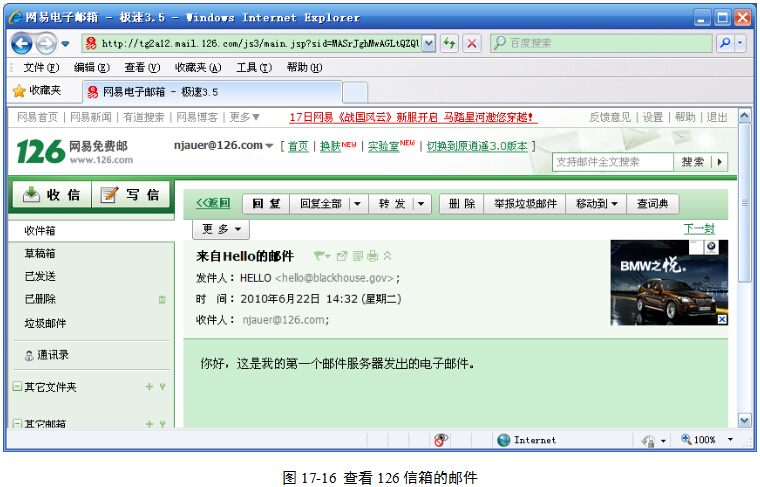
Task: Select the 网易电子邮箱 browser tab
Action: click(213, 92)
